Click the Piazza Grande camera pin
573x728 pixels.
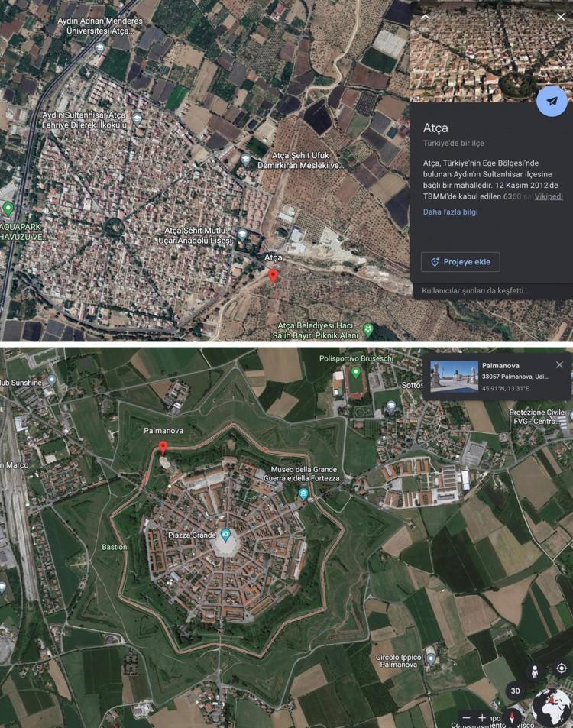tap(225, 535)
